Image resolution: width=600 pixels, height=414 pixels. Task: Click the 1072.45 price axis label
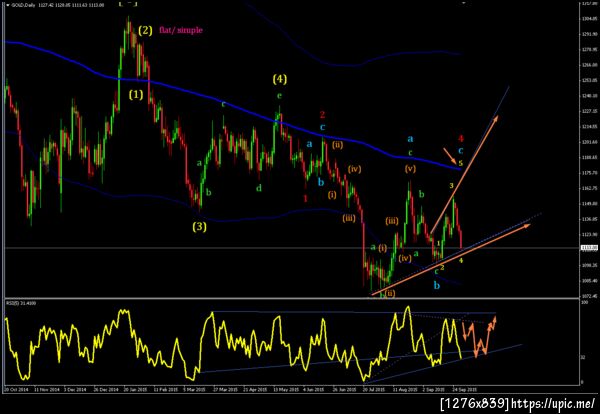tap(590, 296)
